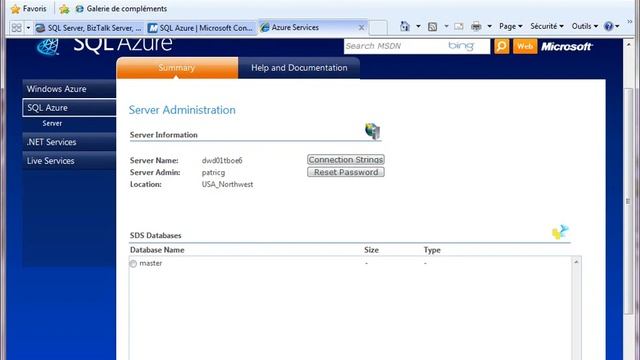Expand the Home button dropdown arrow
The image size is (640, 360).
(418, 27)
